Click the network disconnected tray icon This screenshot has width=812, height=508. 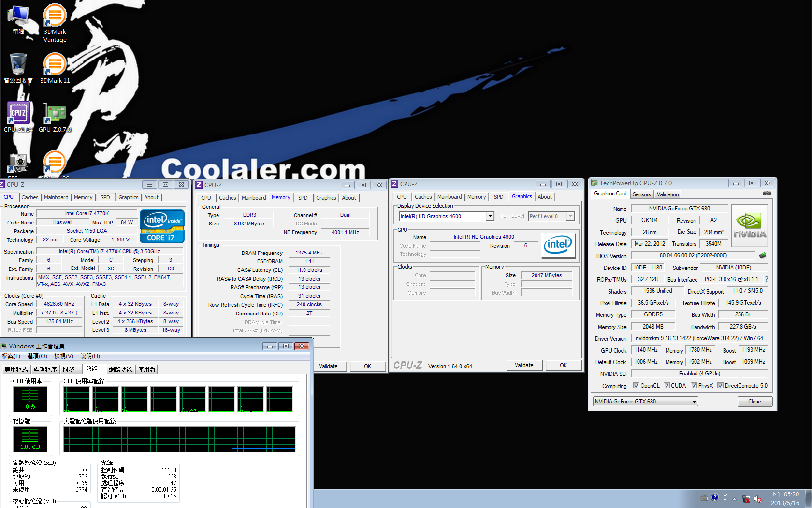click(746, 499)
